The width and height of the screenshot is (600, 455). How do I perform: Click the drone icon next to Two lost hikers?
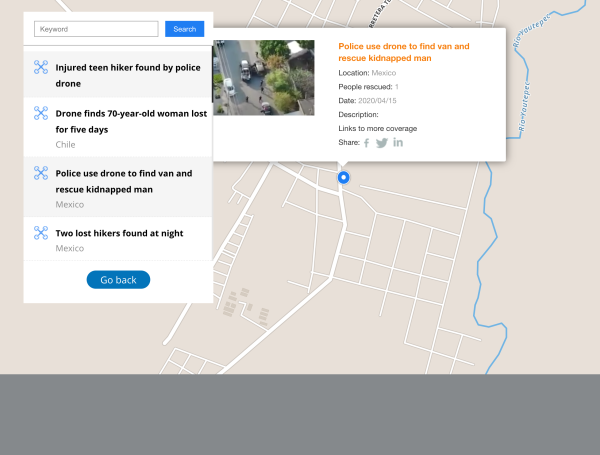point(41,233)
